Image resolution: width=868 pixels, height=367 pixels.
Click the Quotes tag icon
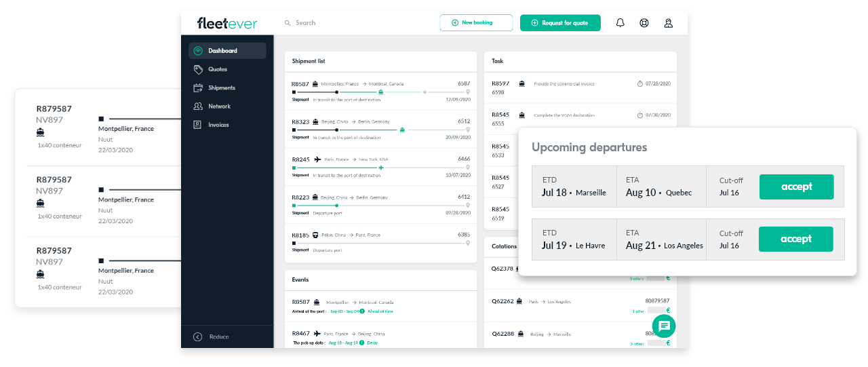198,69
